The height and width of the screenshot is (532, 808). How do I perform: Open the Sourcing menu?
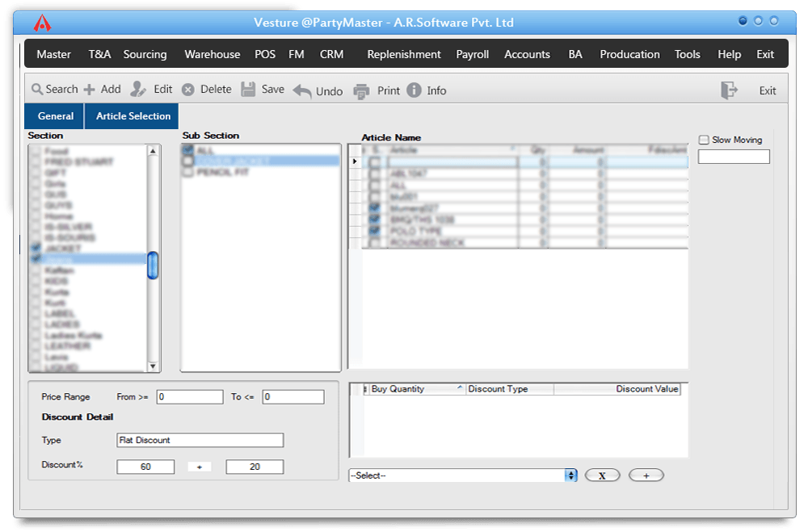click(145, 54)
